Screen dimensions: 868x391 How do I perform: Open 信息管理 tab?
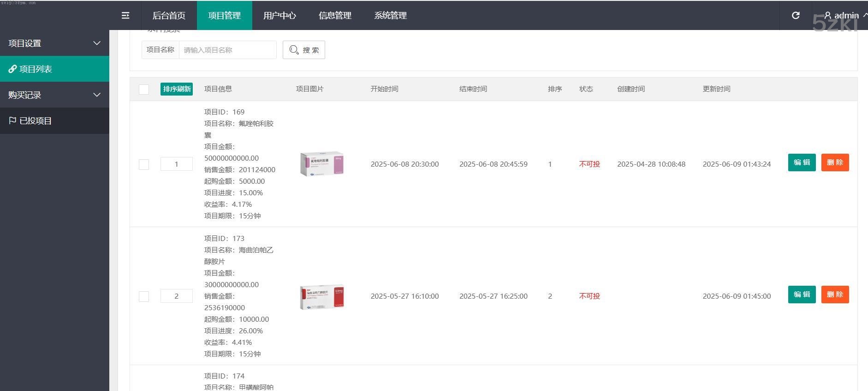(x=335, y=15)
